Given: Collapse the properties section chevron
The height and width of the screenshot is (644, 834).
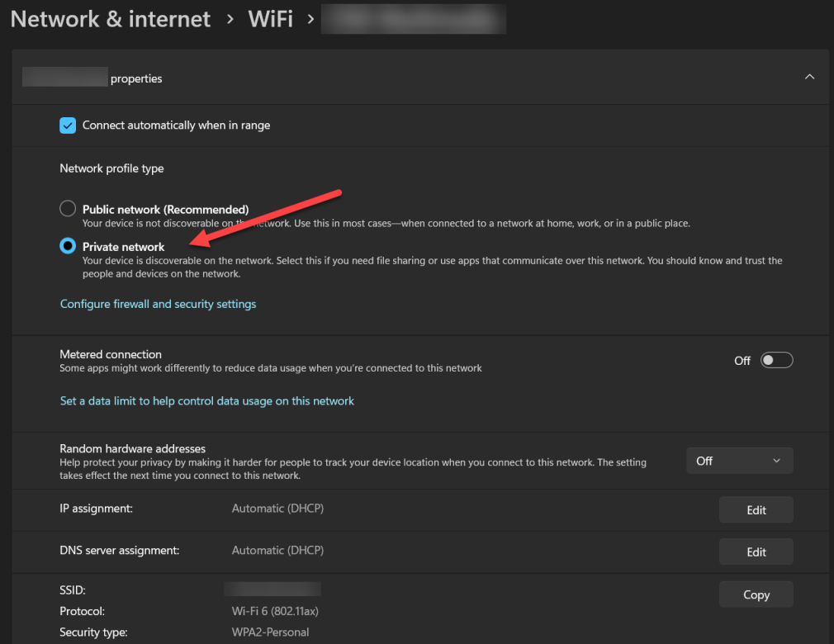Looking at the screenshot, I should tap(809, 77).
